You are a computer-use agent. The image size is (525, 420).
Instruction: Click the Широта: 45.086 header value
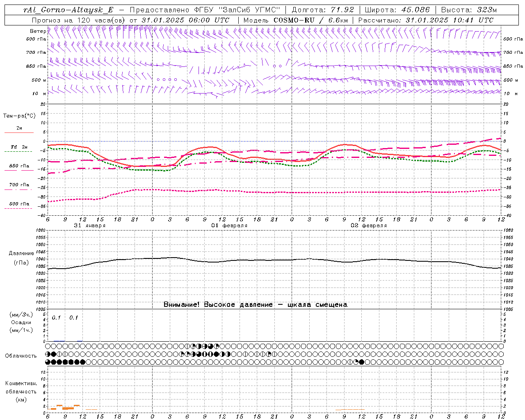tap(397, 10)
